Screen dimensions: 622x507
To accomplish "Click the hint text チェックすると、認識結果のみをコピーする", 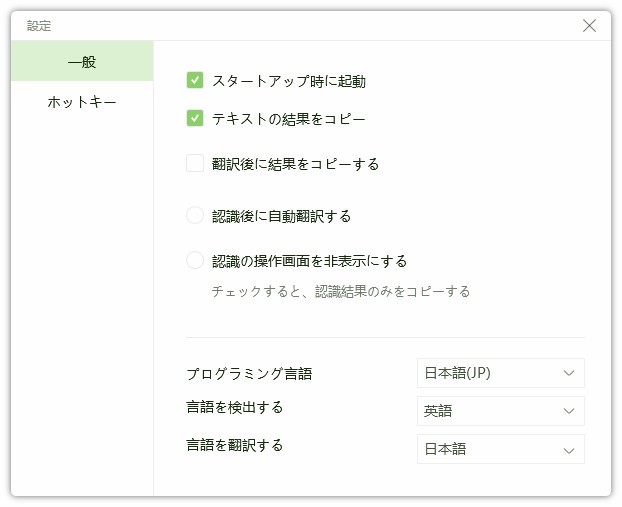I will [340, 292].
